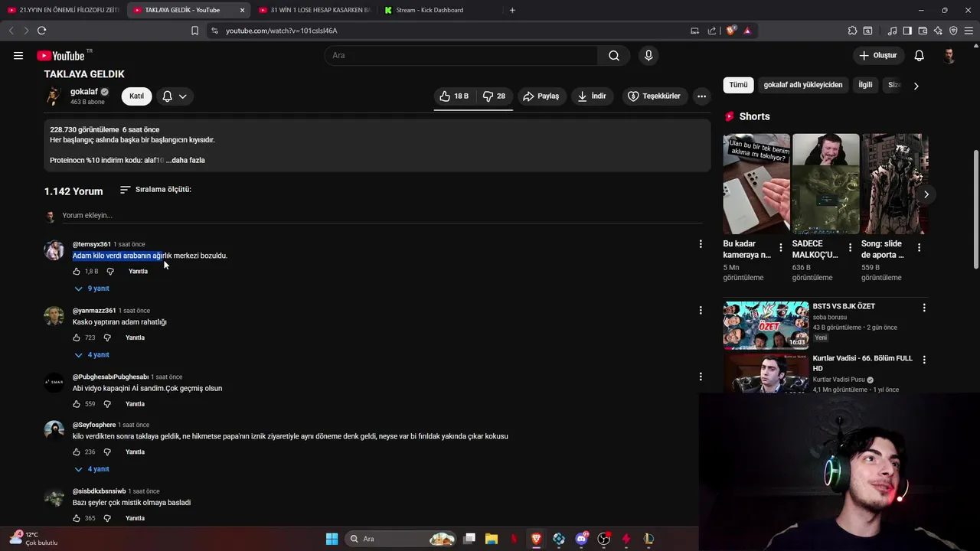Image resolution: width=980 pixels, height=551 pixels.
Task: Click the Teşekkürler thanks button
Action: tap(654, 96)
